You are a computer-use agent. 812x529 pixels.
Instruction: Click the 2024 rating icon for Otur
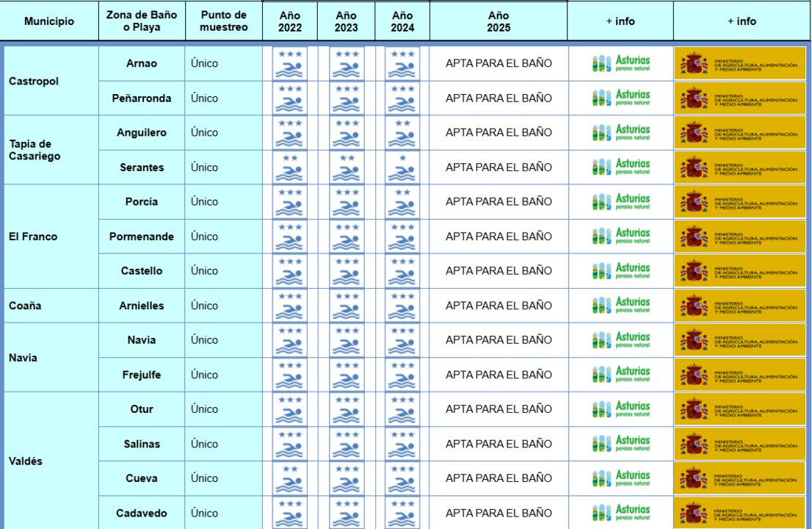[x=402, y=409]
